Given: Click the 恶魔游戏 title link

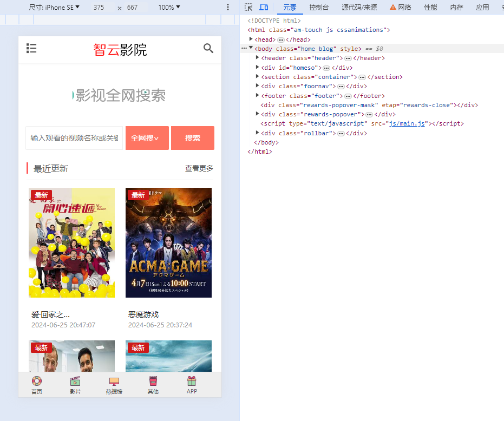Looking at the screenshot, I should 143,314.
